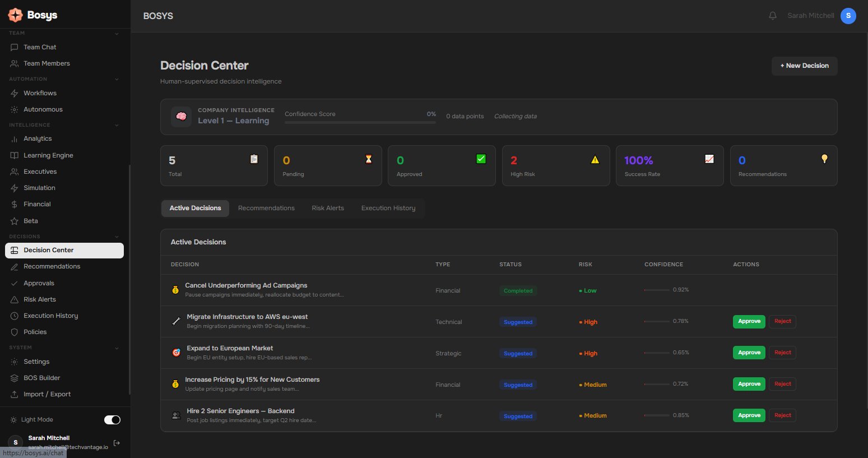Screen dimensions: 868x458
Task: Click the High Risk stat card
Action: pyautogui.click(x=555, y=165)
